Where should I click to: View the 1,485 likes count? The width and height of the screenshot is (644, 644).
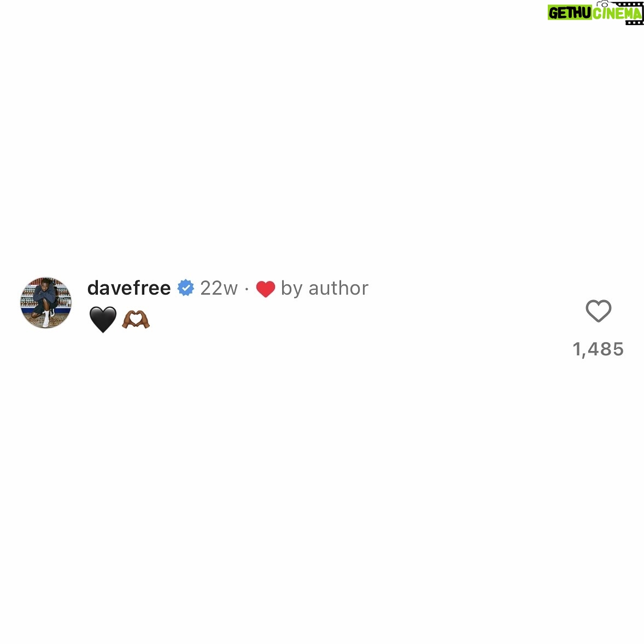598,349
